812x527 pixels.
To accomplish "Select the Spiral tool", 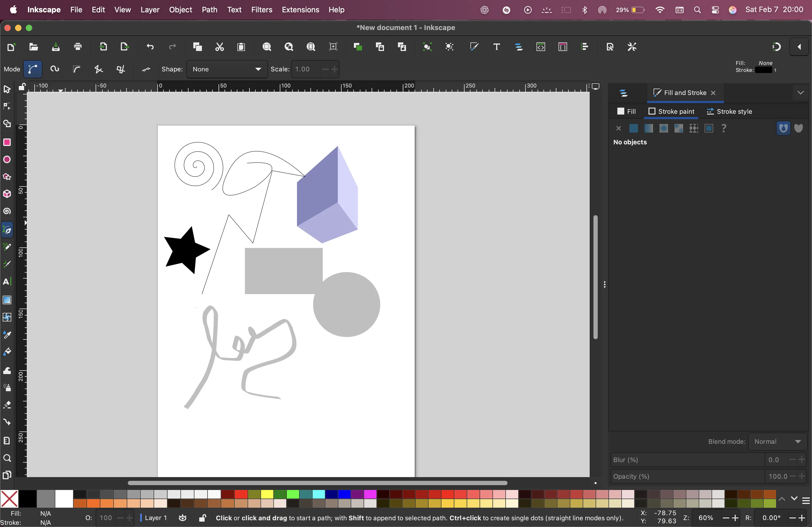I will pos(7,211).
